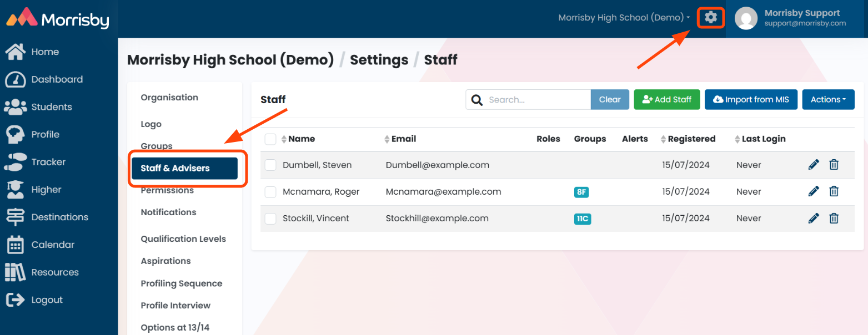Sort staff by Email column
Viewport: 868px width, 335px height.
pyautogui.click(x=400, y=139)
